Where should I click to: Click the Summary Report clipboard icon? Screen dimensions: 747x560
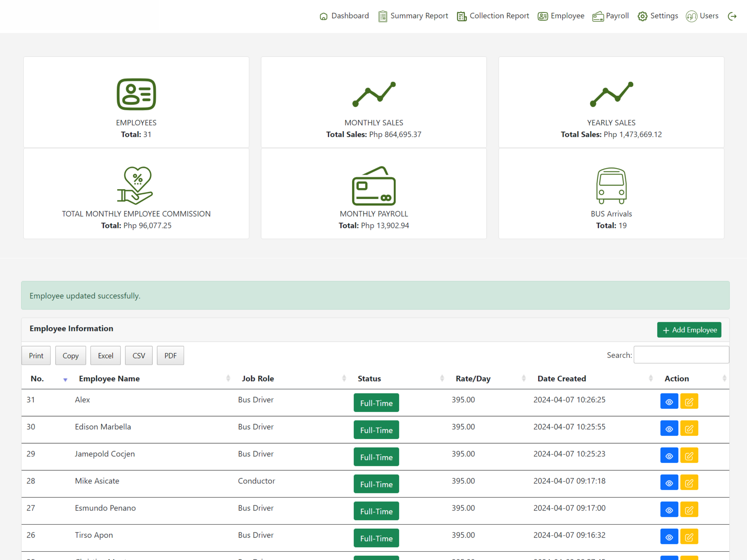(383, 16)
